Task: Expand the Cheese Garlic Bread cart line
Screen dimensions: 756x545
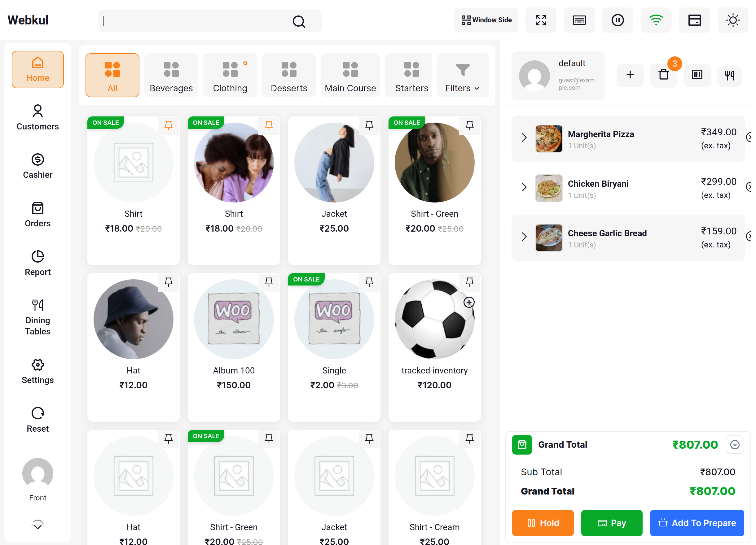Action: [524, 237]
